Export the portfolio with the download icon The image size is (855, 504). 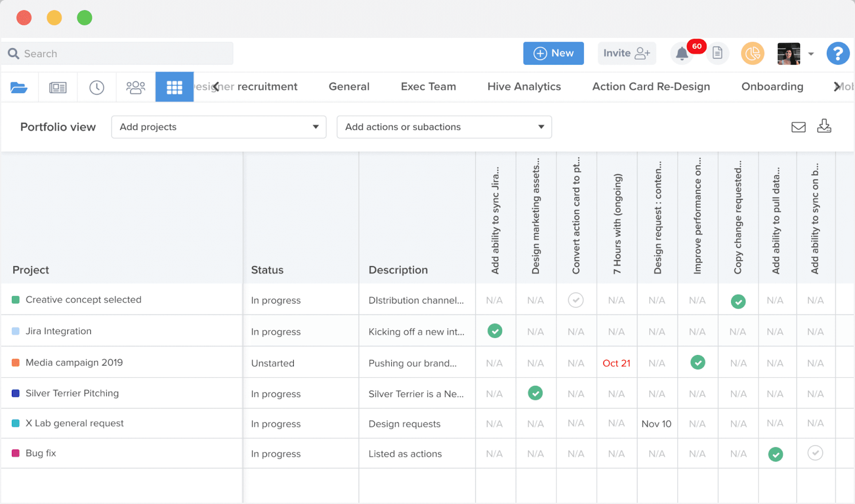824,127
